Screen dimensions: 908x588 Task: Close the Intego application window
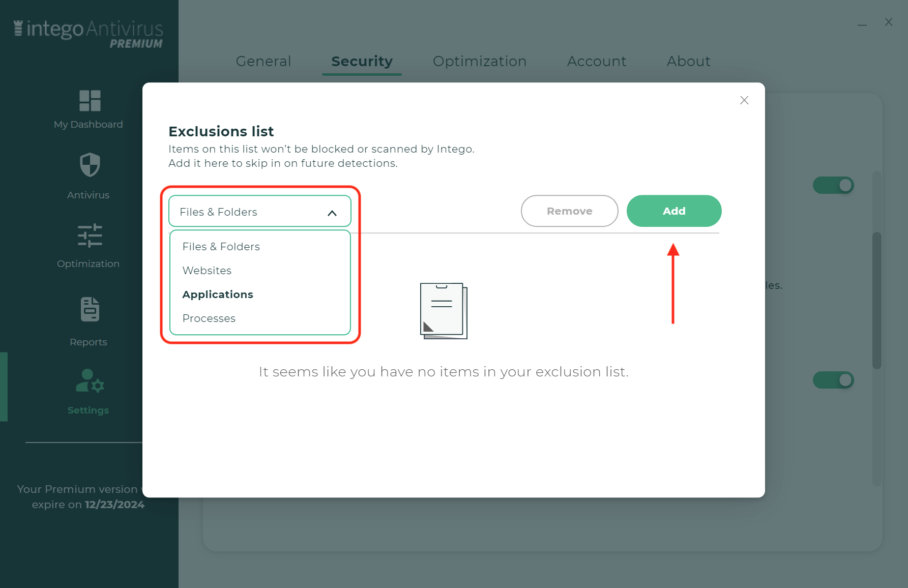click(x=888, y=22)
